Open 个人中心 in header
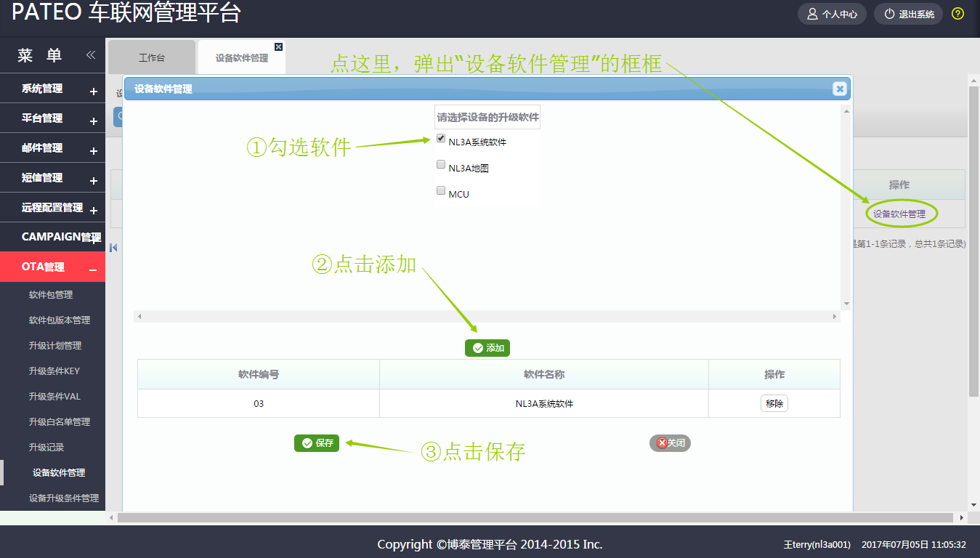 pos(832,14)
